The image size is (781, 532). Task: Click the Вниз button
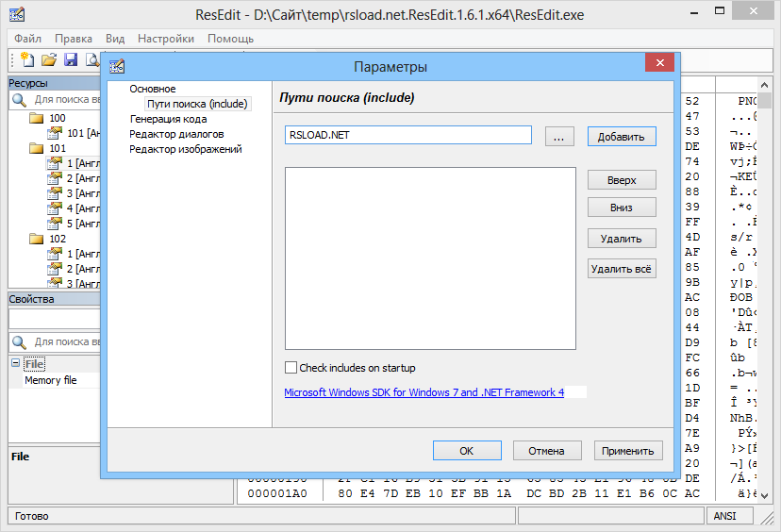click(x=622, y=208)
